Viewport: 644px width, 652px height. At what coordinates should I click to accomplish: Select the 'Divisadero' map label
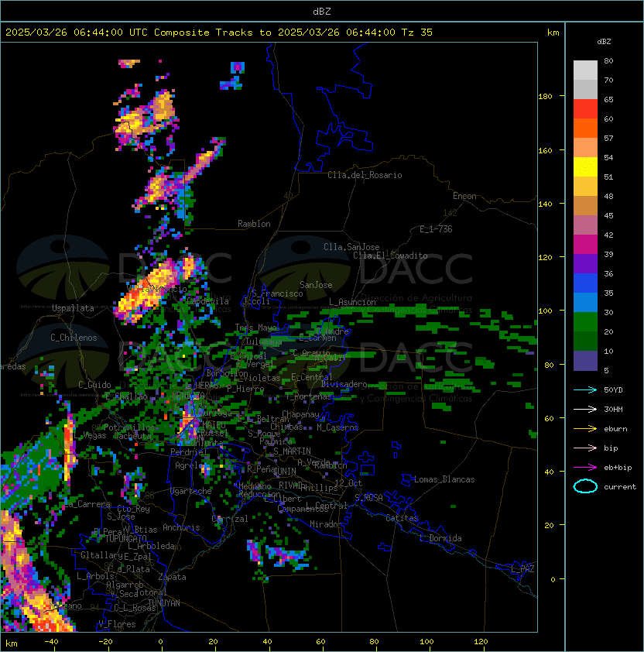[344, 384]
